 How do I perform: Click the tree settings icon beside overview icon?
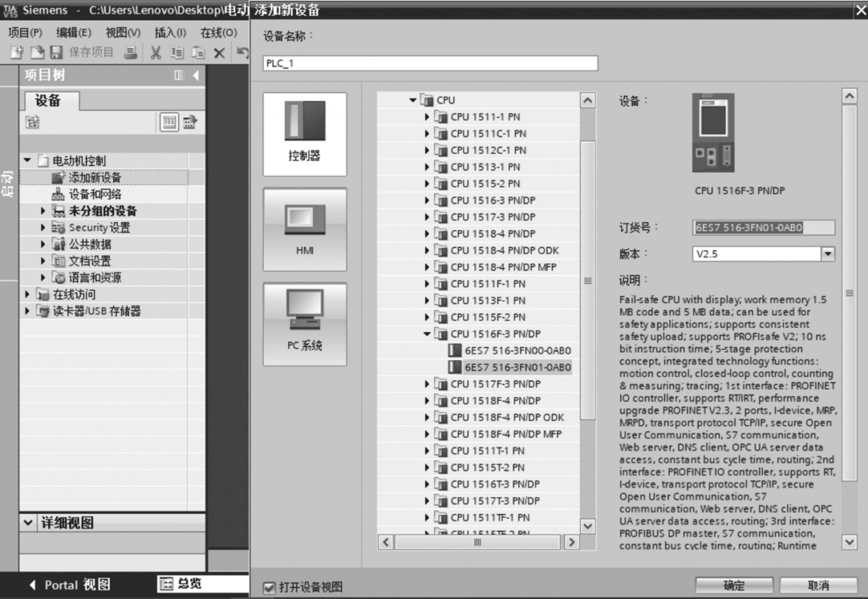pos(190,122)
